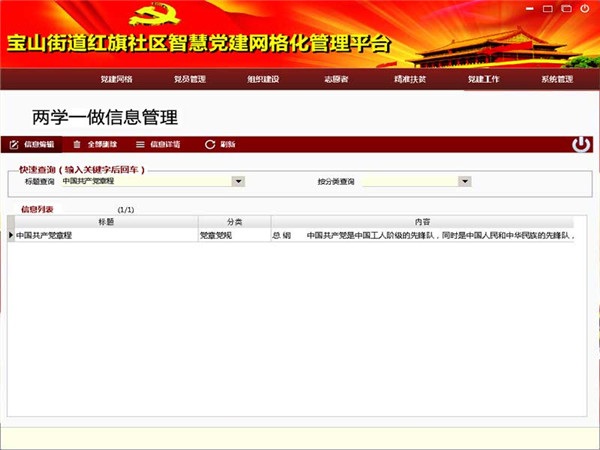Click the 信息列表 section label
The height and width of the screenshot is (450, 600).
coord(37,209)
